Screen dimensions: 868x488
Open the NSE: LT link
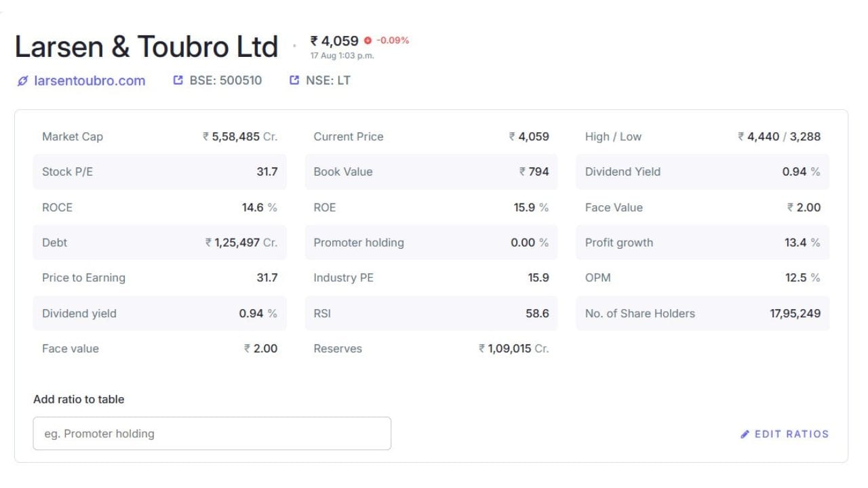click(x=320, y=81)
